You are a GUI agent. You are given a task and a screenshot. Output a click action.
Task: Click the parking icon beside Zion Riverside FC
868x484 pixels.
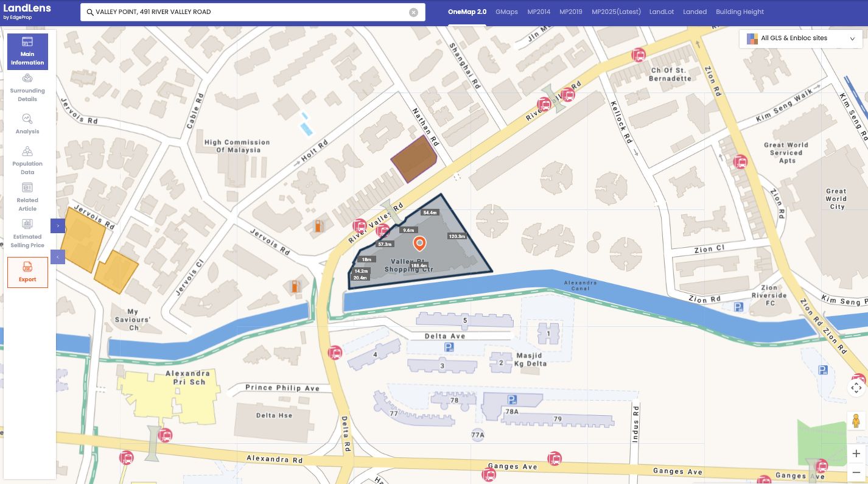(739, 307)
